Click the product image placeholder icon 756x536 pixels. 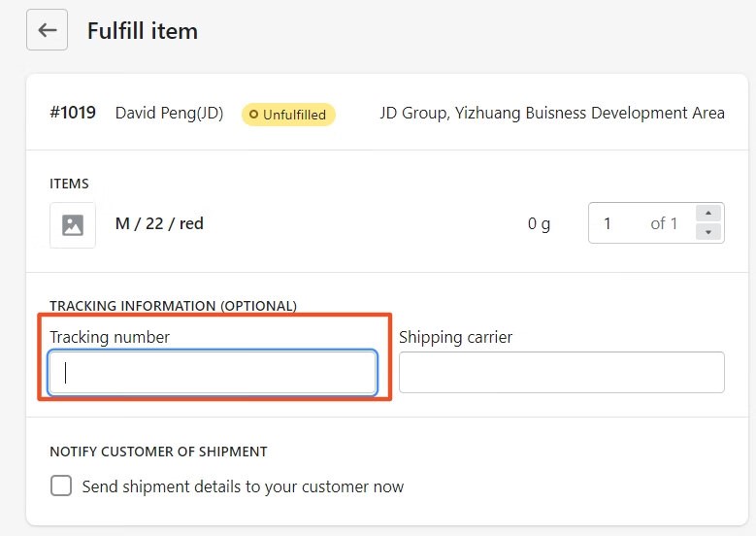[73, 225]
